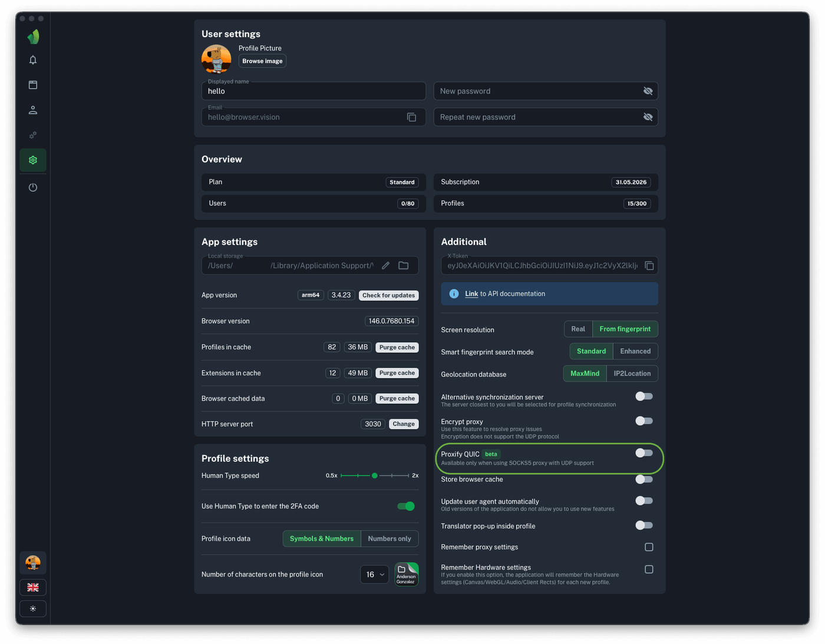Click the subscription date 31.05.2026
Viewport: 825px width, 644px height.
pos(631,183)
